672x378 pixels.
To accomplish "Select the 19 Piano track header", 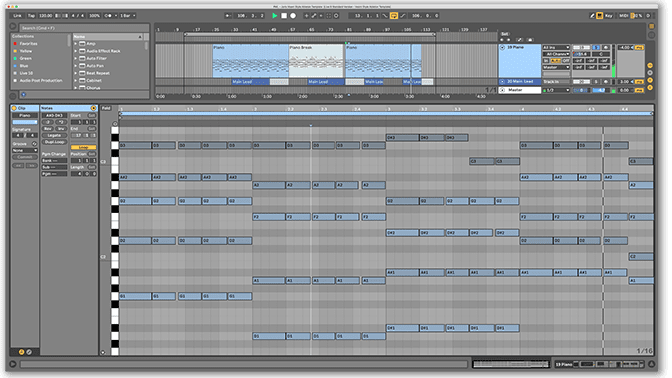I will [x=519, y=60].
